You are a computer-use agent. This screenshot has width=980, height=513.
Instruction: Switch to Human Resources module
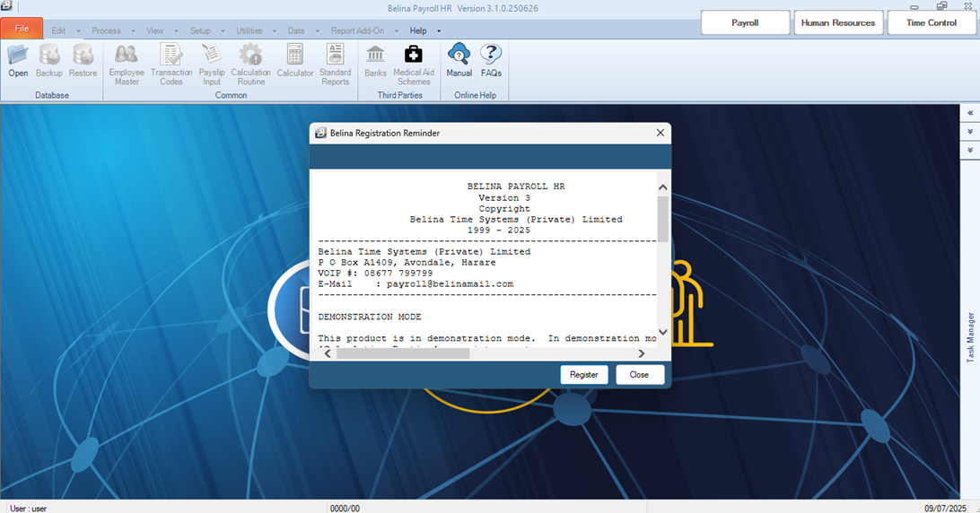click(838, 22)
